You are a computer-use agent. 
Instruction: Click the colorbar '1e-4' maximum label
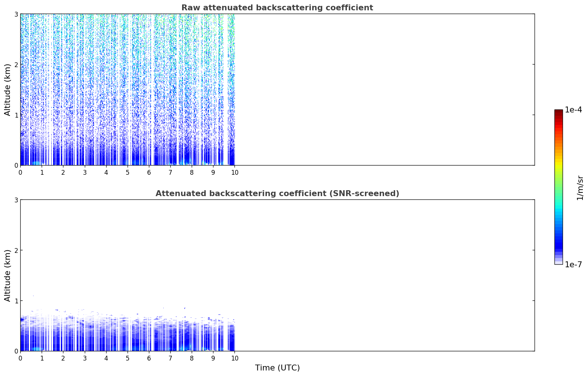pos(573,110)
